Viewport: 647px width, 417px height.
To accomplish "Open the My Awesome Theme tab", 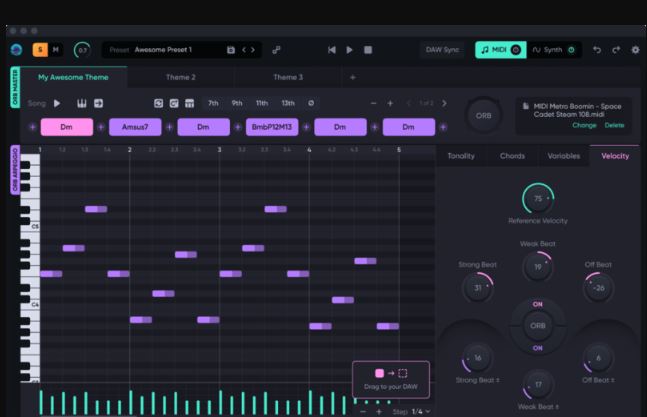I will tap(73, 77).
